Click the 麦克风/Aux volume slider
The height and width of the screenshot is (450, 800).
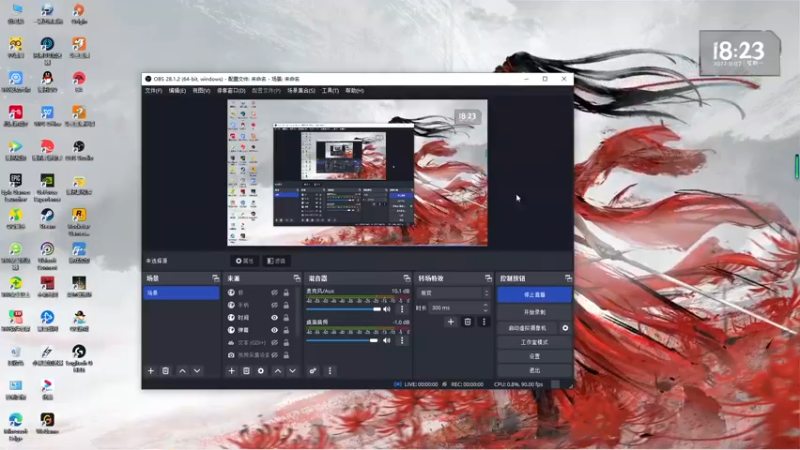[343, 309]
